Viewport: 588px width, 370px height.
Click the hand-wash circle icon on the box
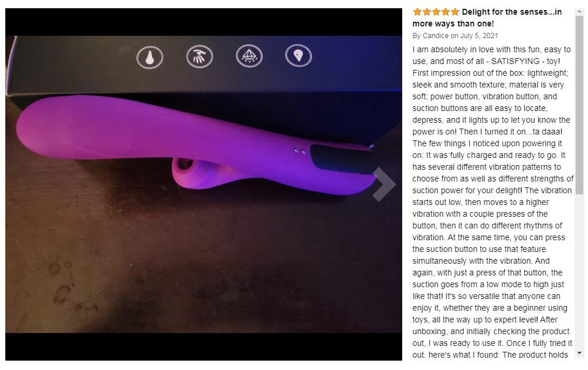[x=199, y=56]
